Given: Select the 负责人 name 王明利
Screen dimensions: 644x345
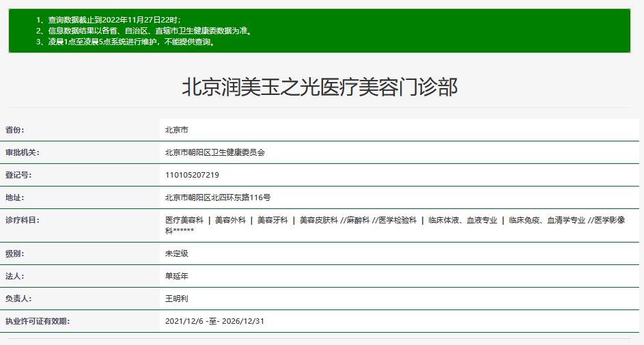Looking at the screenshot, I should 177,299.
